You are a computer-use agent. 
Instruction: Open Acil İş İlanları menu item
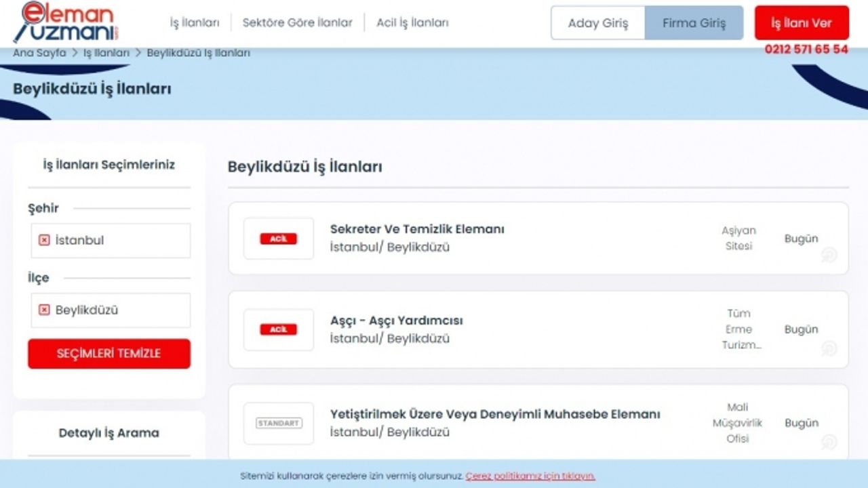tap(412, 23)
